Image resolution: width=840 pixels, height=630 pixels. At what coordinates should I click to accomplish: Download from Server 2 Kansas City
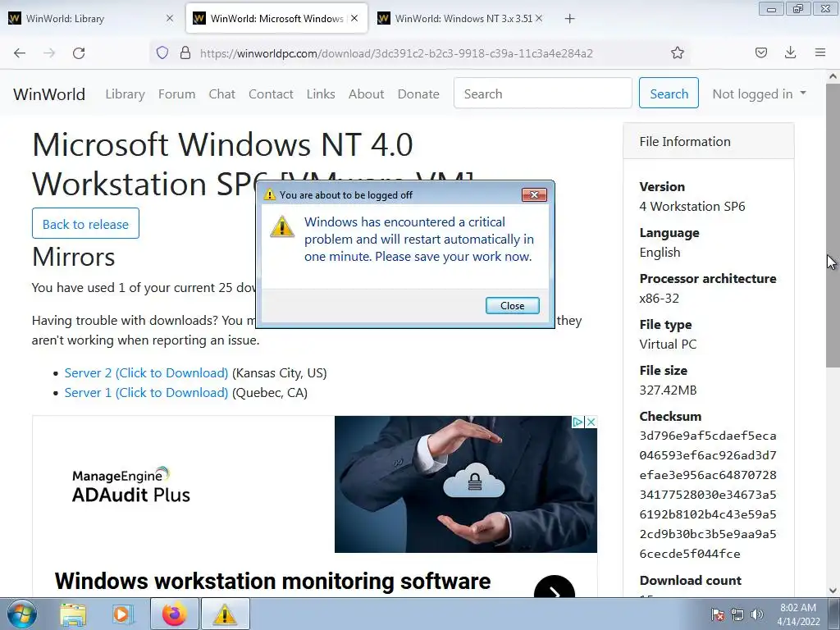(146, 373)
